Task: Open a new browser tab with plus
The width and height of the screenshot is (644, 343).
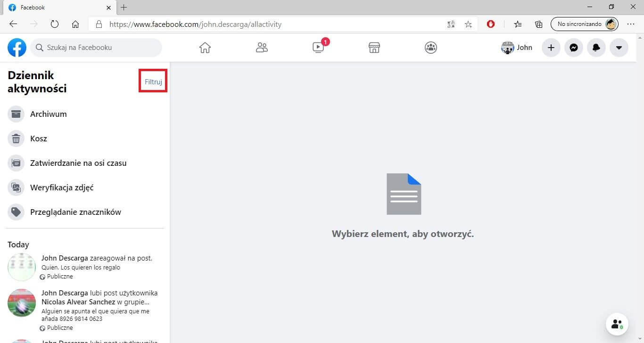Action: (124, 7)
